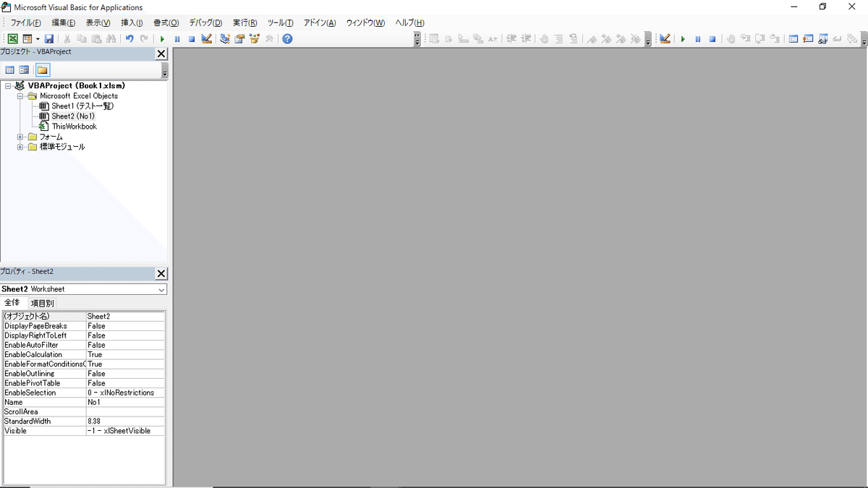
Task: Click the Find binoculars icon
Action: point(111,39)
